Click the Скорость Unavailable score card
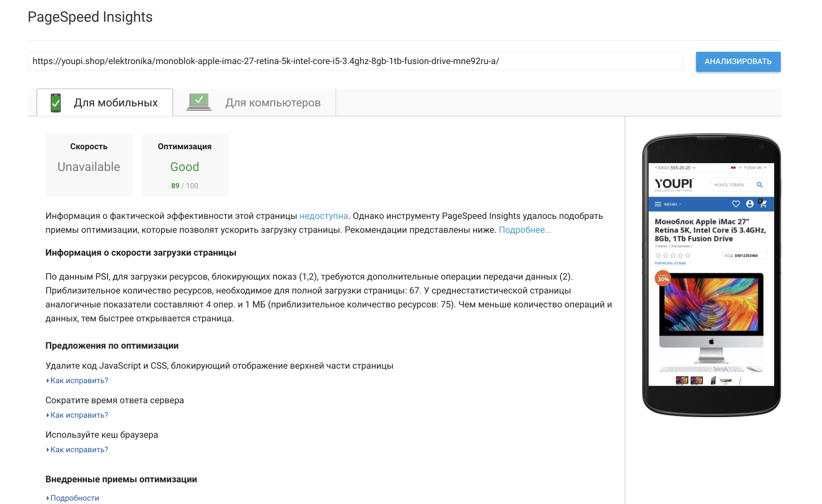 89,165
